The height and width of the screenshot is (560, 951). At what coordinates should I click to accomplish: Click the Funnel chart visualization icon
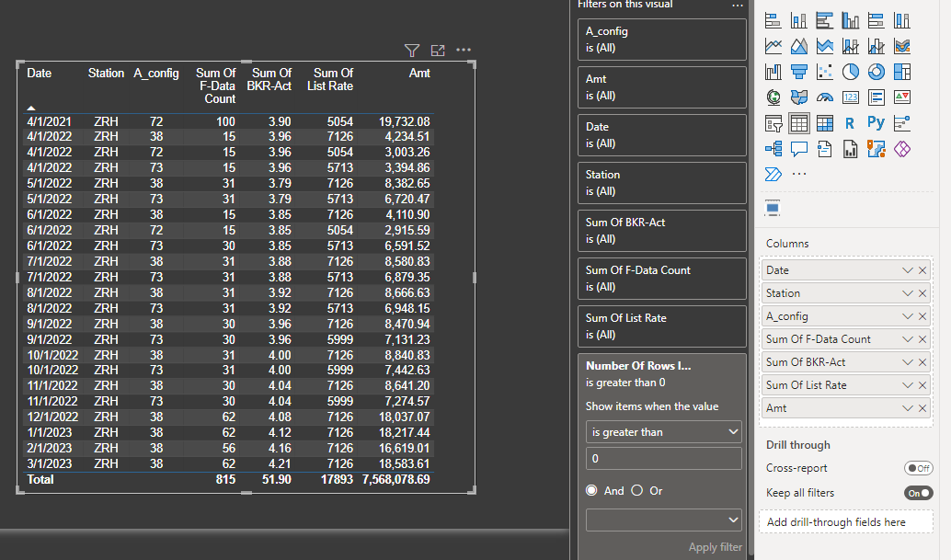point(799,72)
